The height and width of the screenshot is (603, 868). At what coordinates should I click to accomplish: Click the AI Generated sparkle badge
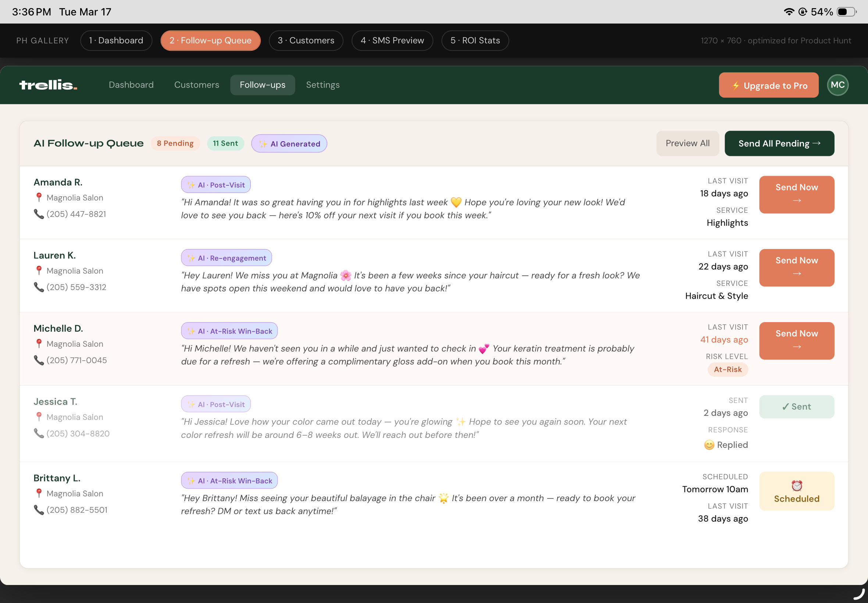coord(289,143)
